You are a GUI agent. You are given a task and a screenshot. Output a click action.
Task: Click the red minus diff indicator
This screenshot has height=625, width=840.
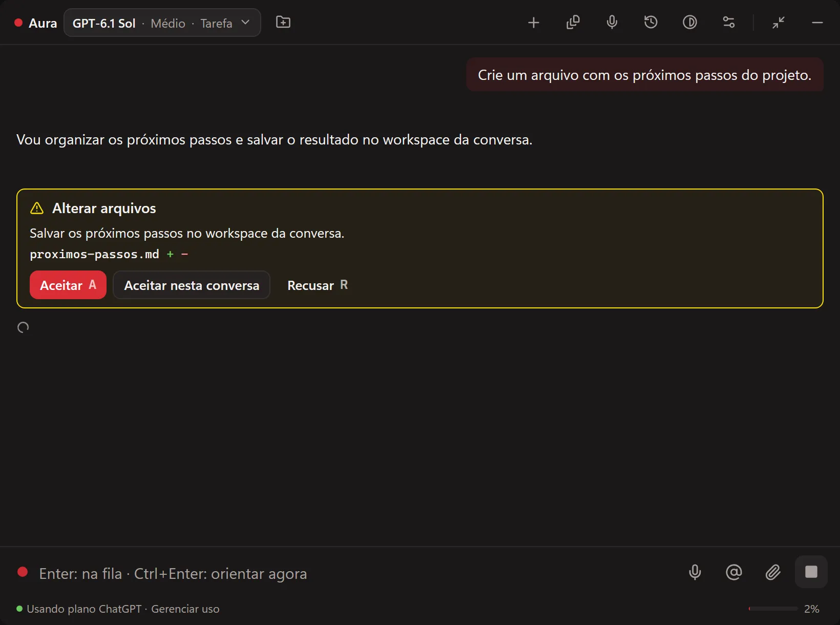(184, 254)
